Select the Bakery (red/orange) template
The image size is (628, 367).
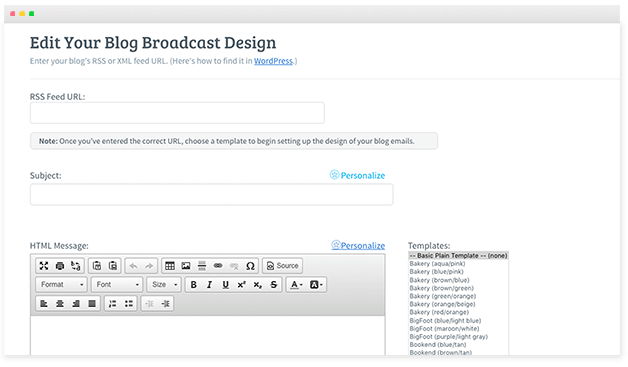tap(458, 312)
